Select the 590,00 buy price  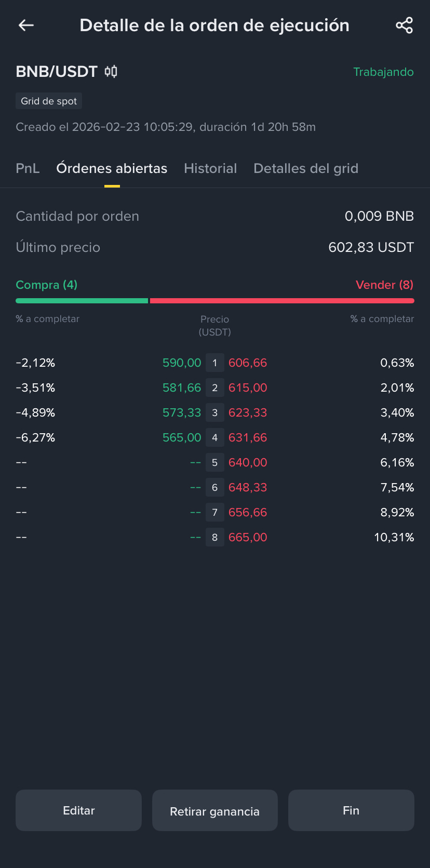click(182, 363)
